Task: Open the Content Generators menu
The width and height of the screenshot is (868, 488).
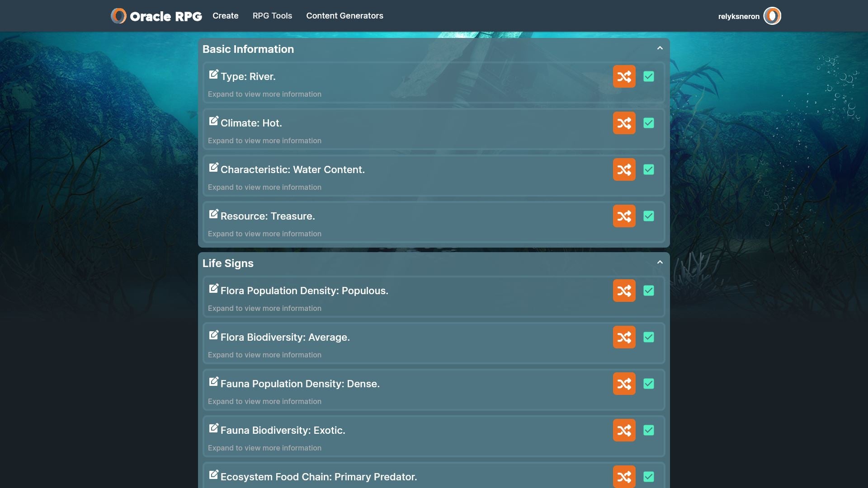Action: coord(344,16)
